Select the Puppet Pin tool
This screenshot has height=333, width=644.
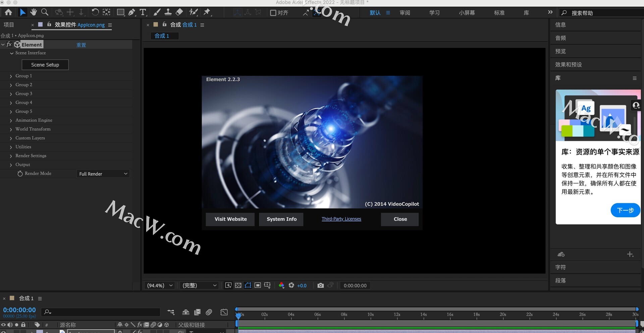tap(207, 12)
